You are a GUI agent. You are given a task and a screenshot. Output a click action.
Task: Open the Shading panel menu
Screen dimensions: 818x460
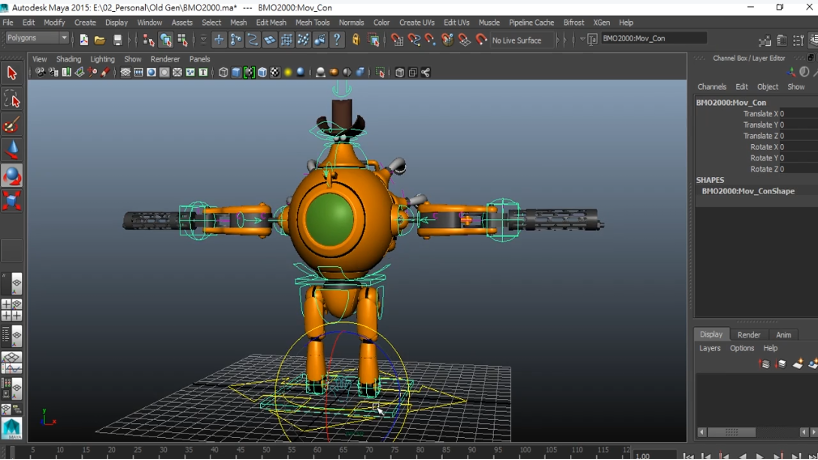click(68, 59)
